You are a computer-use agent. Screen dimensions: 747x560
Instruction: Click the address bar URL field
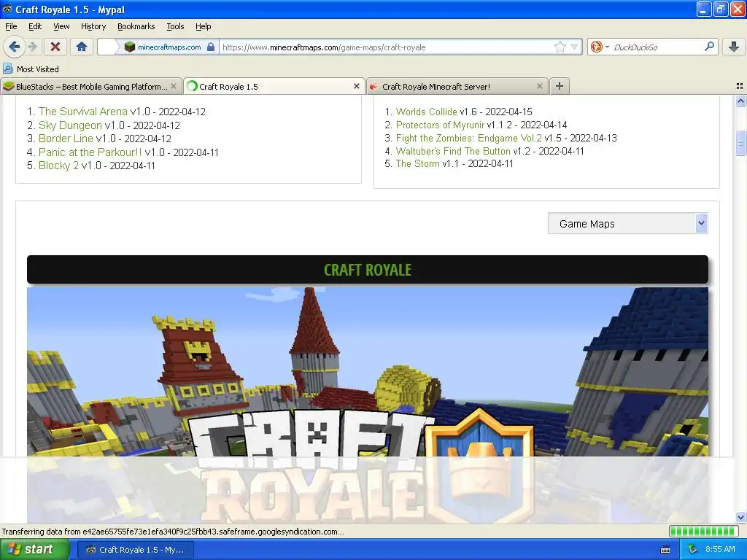(x=386, y=47)
